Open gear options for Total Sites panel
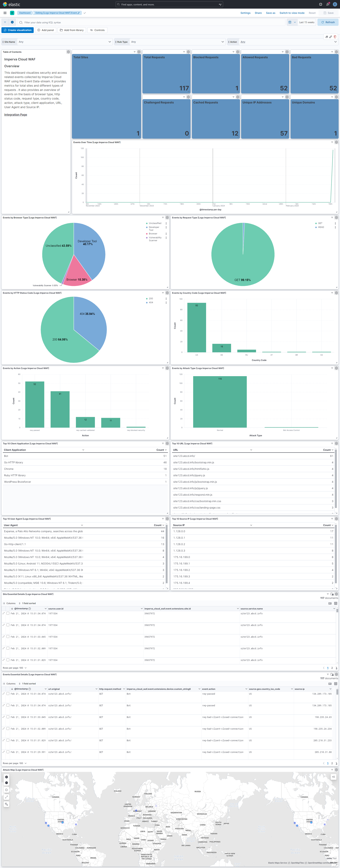This screenshot has width=340, height=868. (139, 52)
